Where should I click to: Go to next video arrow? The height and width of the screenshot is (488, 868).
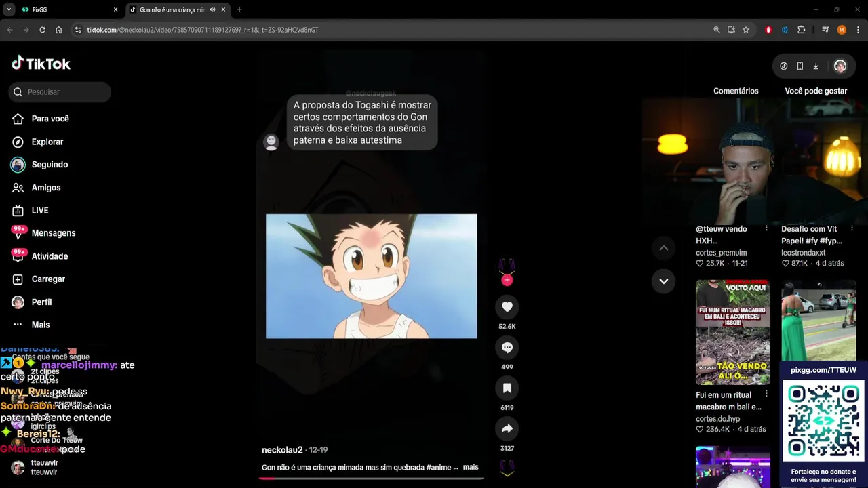[x=664, y=281]
